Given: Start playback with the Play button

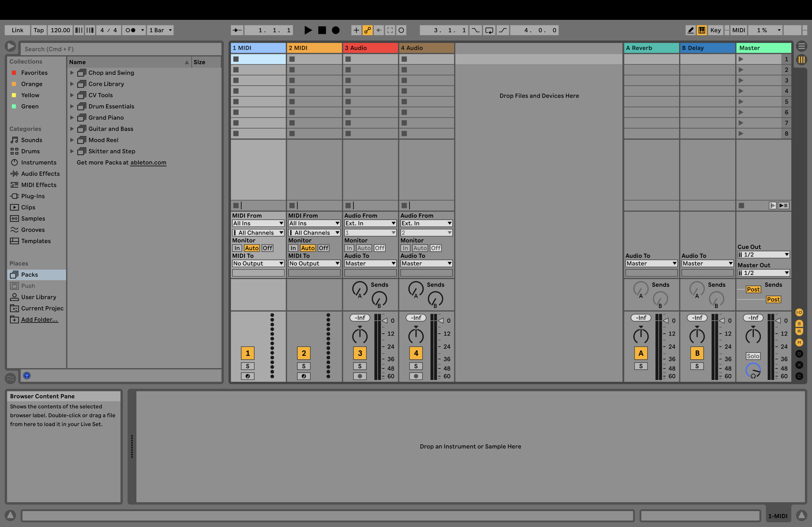Looking at the screenshot, I should point(308,30).
